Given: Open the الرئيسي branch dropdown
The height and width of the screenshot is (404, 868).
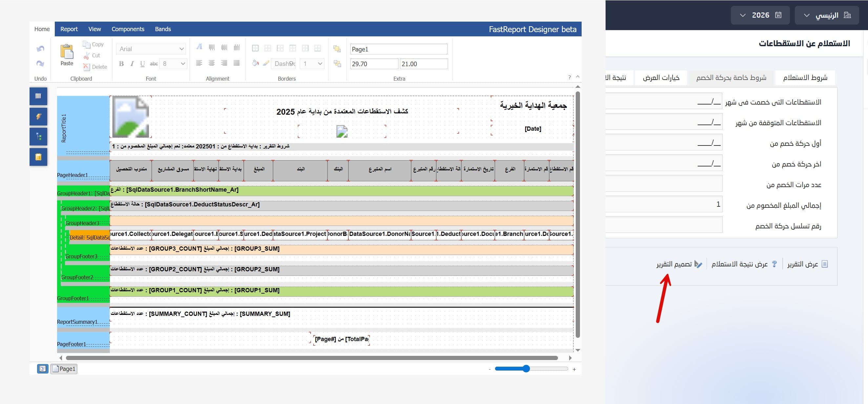Looking at the screenshot, I should [827, 15].
